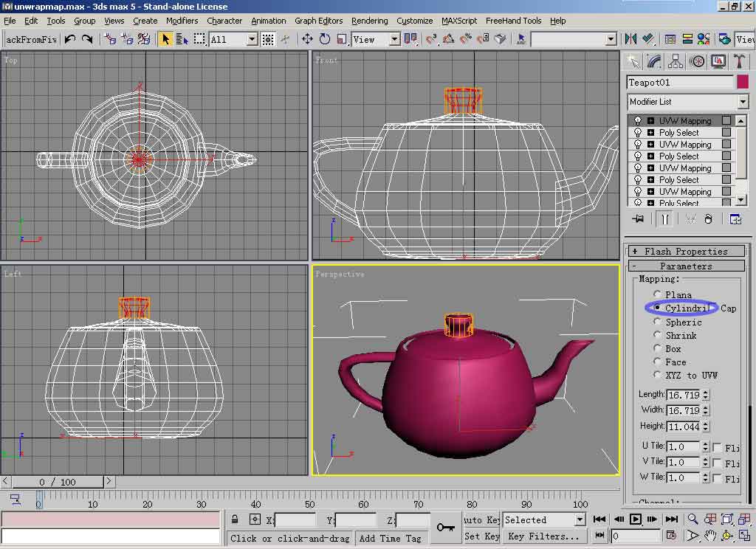Toggle the lightbulb on the top UVW Mapping modifier
The image size is (756, 549).
point(638,121)
